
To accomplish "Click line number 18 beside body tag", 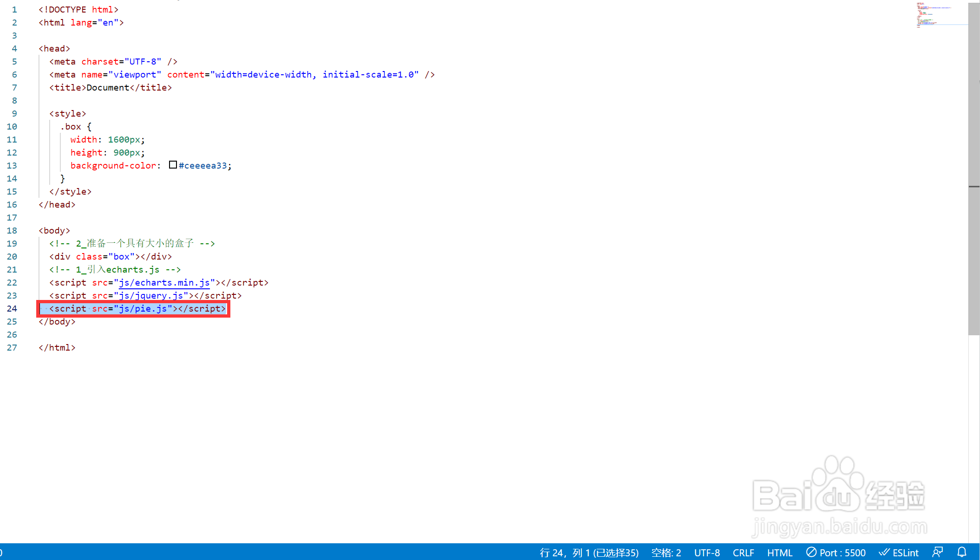I will pos(12,230).
